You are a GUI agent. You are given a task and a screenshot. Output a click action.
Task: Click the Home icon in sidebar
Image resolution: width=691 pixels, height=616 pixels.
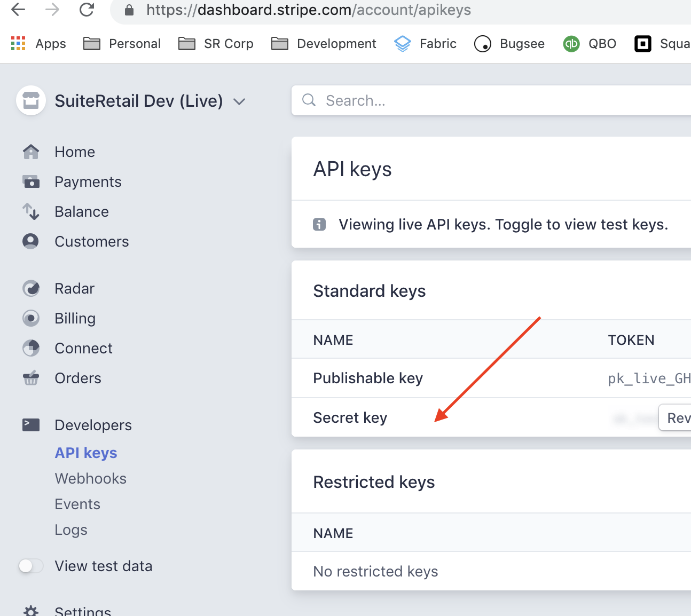[x=31, y=152]
